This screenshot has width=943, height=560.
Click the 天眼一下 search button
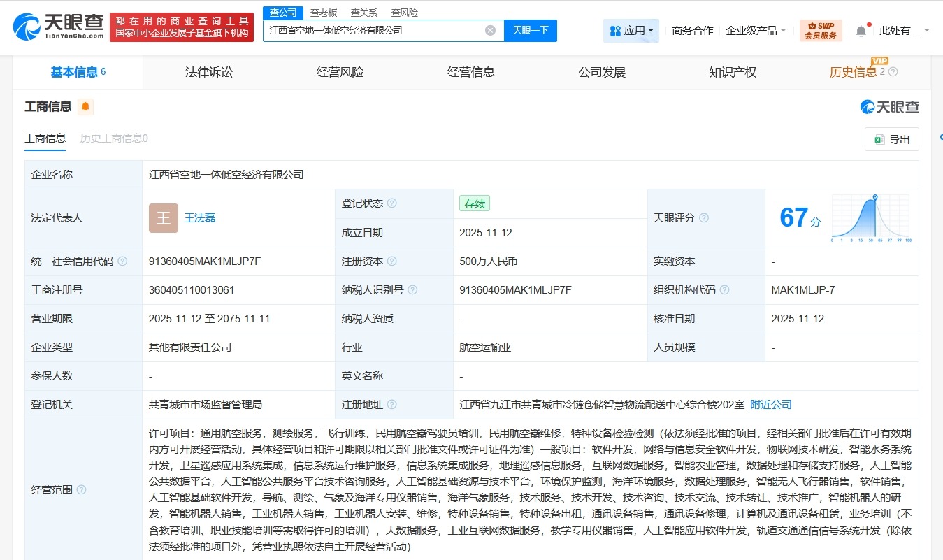click(531, 30)
